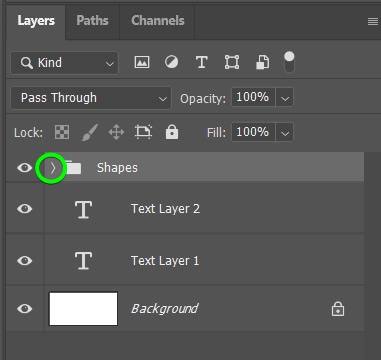Turn layer filtering switch on or off
Viewport: 381px width, 360px height.
tap(289, 62)
